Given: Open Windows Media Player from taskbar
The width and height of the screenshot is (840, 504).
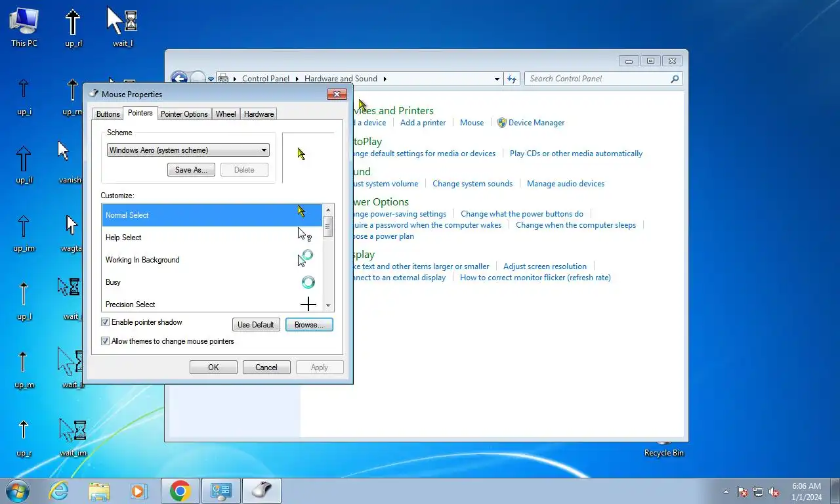Looking at the screenshot, I should point(139,491).
